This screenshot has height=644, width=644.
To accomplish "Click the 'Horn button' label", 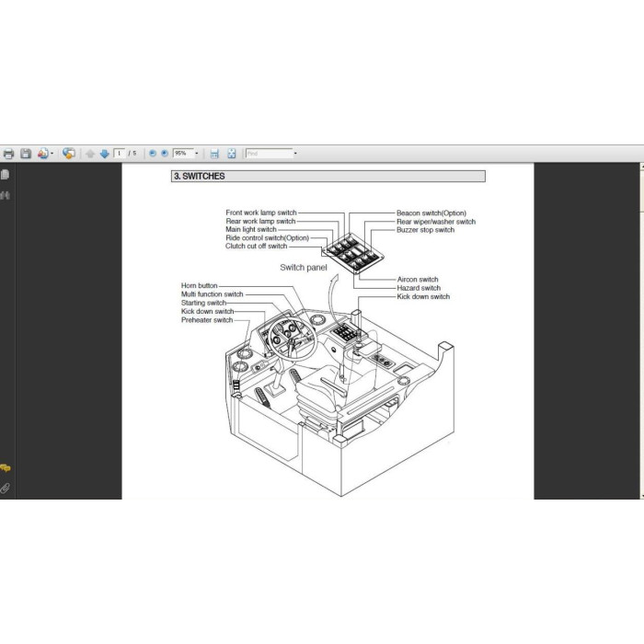I will tap(200, 285).
